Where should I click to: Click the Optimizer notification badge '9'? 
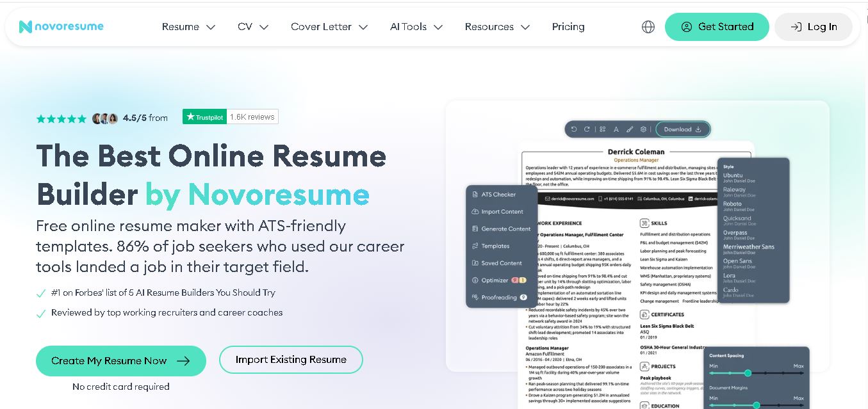(x=514, y=280)
